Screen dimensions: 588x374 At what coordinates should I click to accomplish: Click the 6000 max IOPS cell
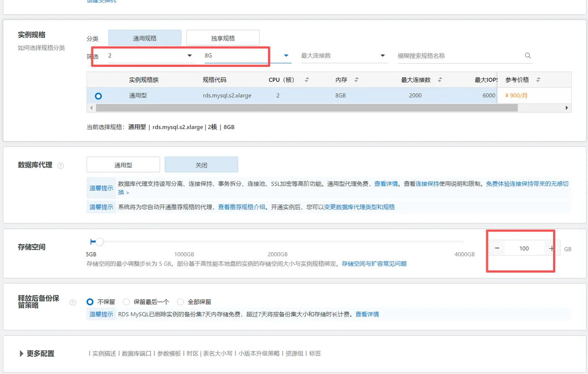(489, 96)
